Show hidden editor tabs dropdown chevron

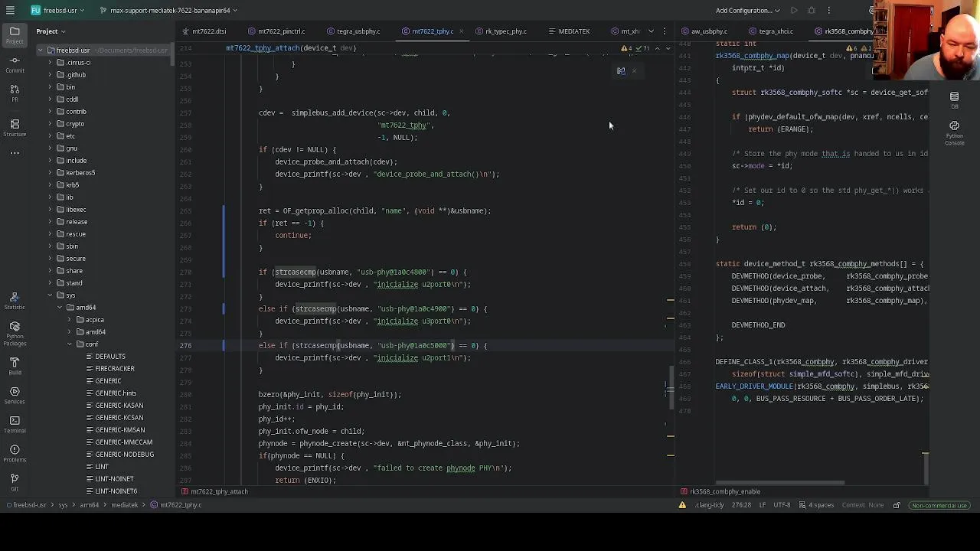coord(651,31)
